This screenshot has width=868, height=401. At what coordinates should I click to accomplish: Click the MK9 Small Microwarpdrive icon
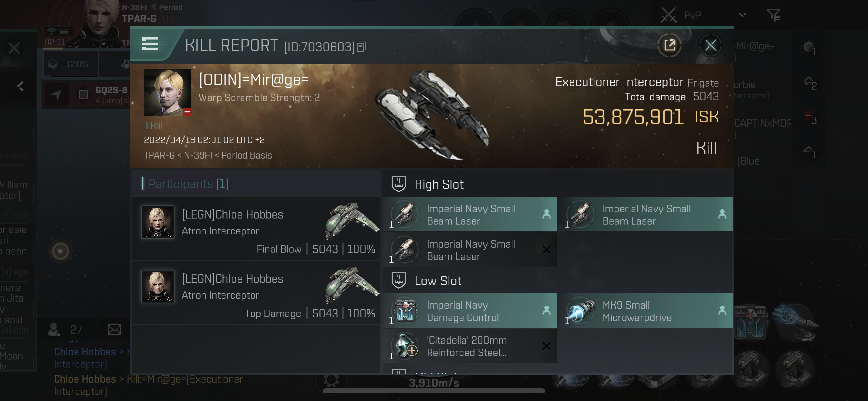coord(581,310)
